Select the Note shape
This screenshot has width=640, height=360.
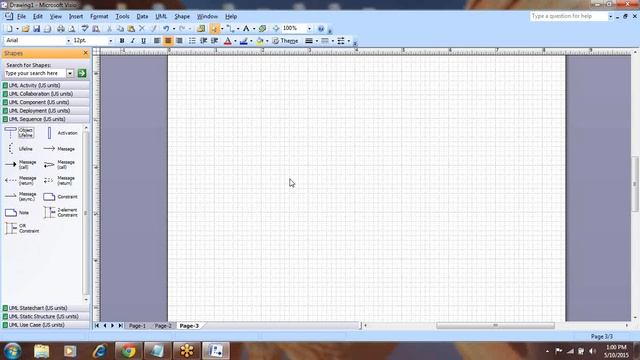pos(17,213)
